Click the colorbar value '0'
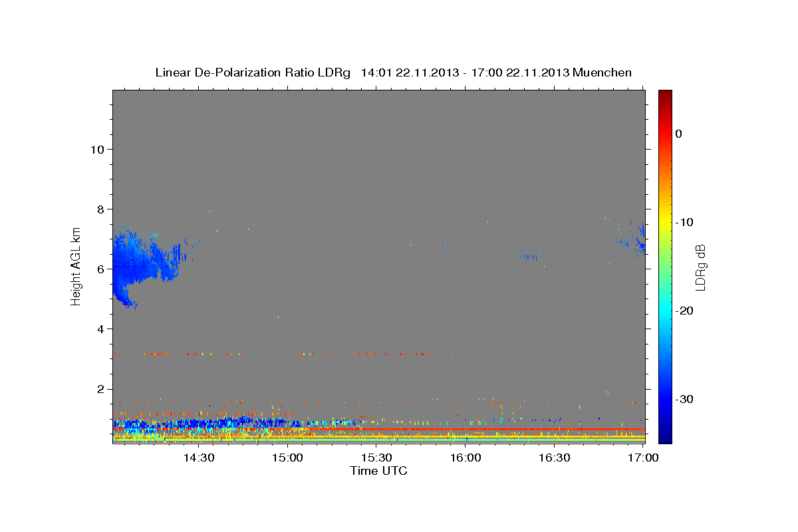Screen dimensions: 798x532 point(678,134)
